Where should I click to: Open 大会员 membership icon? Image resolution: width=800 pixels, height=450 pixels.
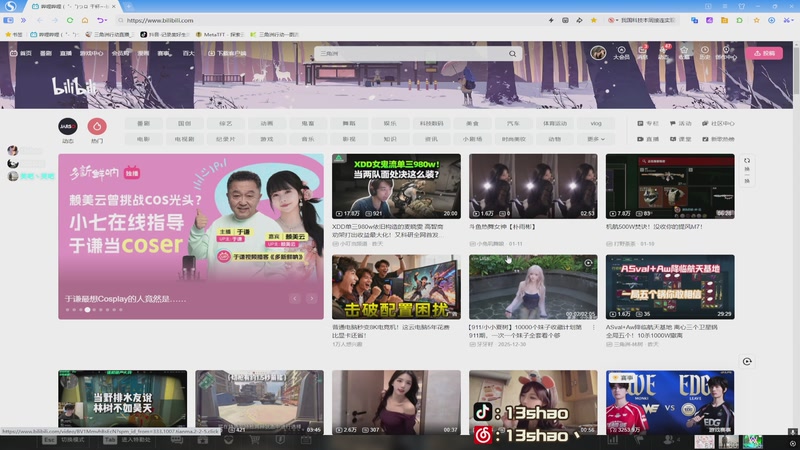click(x=621, y=53)
